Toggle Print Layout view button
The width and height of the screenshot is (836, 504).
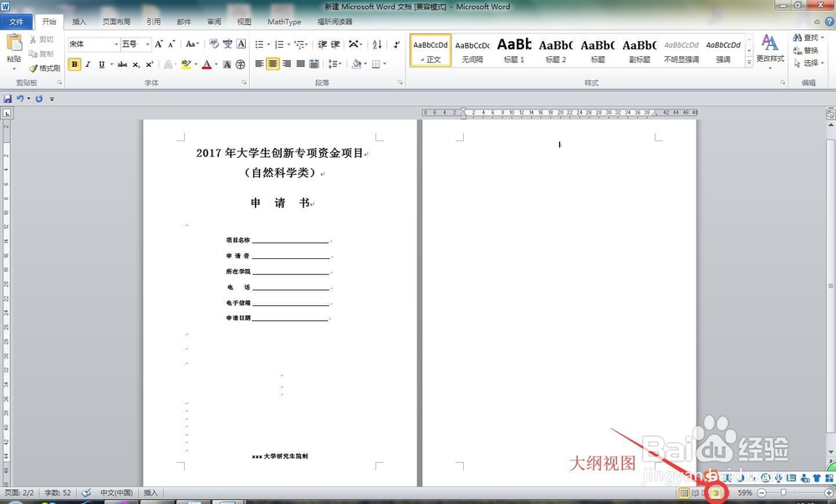coord(684,493)
